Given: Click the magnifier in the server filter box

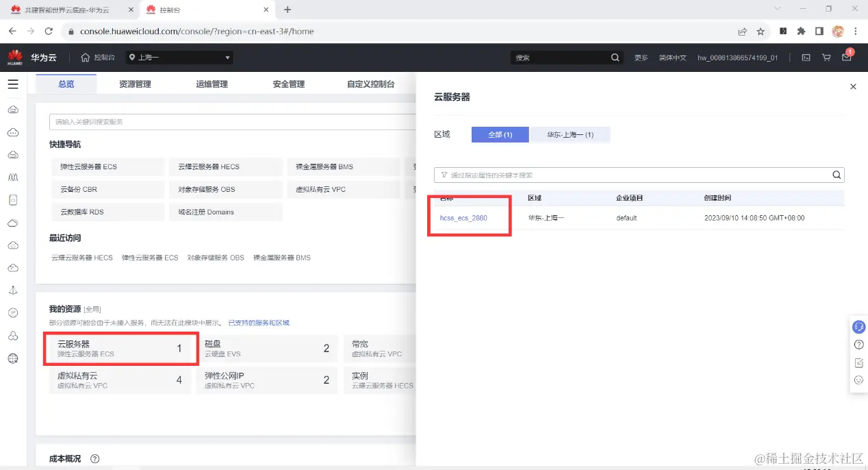Looking at the screenshot, I should tap(837, 175).
